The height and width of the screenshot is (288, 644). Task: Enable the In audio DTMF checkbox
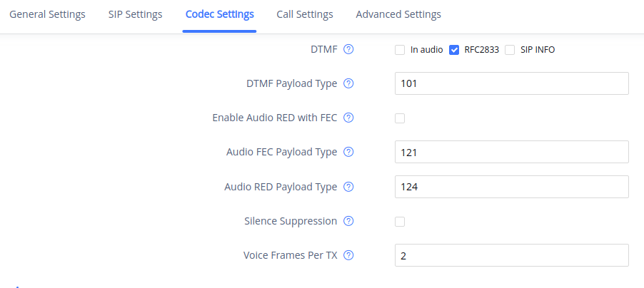pos(400,50)
